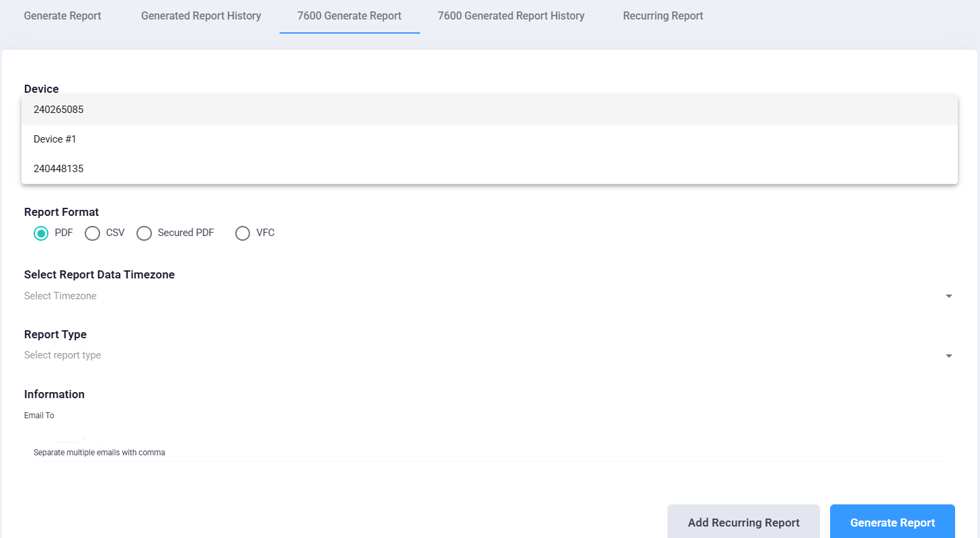Select the 7600 Generate Report tab
Screen dimensions: 980x538
click(x=350, y=15)
